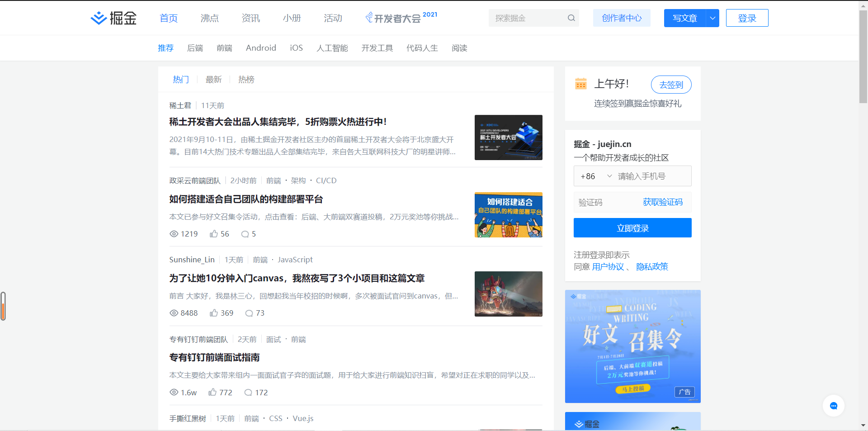This screenshot has width=868, height=431.
Task: Like the 专有钉钉前端面试指南 article
Action: (212, 392)
